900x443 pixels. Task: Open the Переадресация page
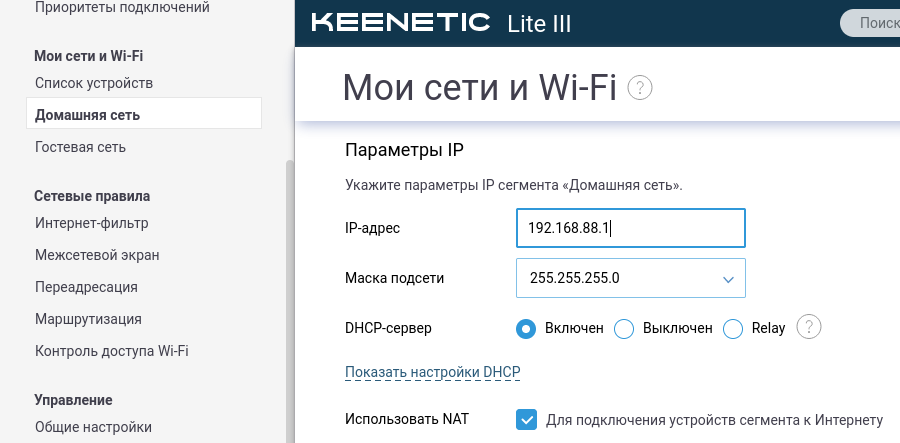pos(87,287)
